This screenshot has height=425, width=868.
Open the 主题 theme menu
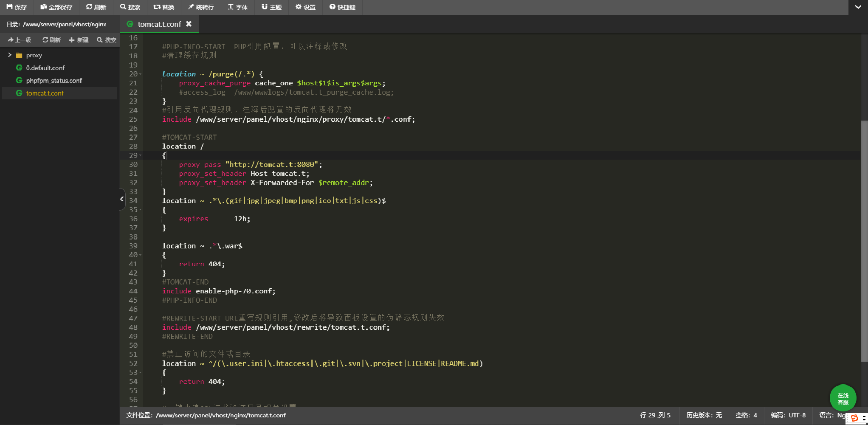point(272,7)
